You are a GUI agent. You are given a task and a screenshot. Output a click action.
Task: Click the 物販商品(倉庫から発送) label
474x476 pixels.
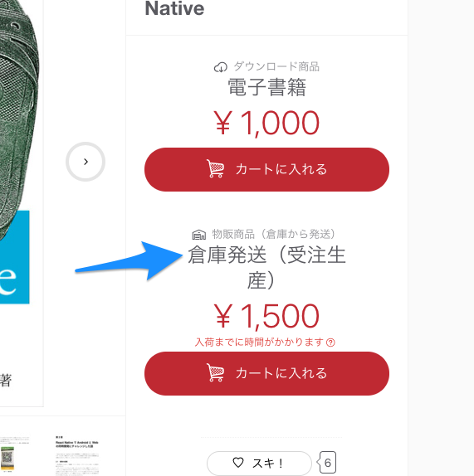point(273,234)
